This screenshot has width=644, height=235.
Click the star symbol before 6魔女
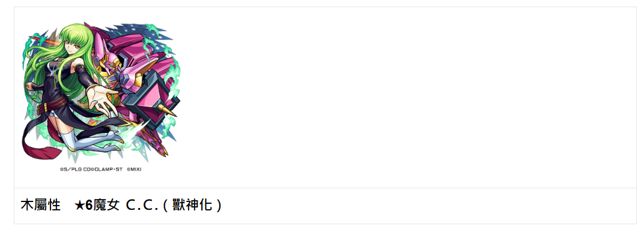(x=79, y=204)
